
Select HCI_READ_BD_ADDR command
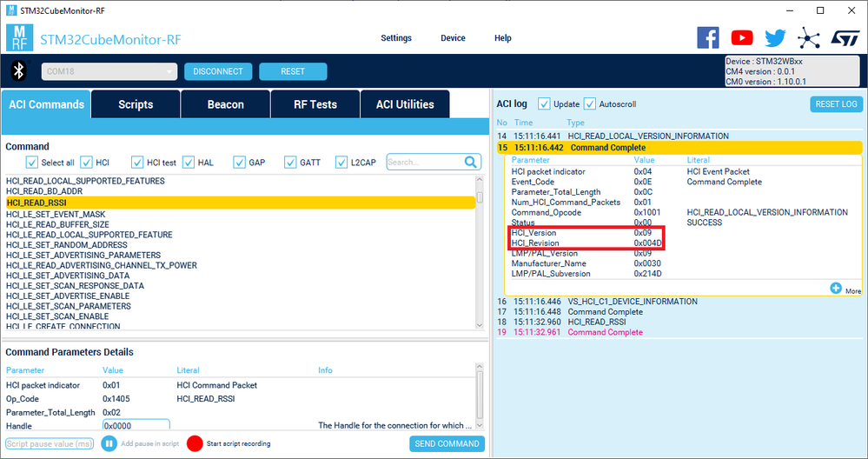pyautogui.click(x=44, y=191)
